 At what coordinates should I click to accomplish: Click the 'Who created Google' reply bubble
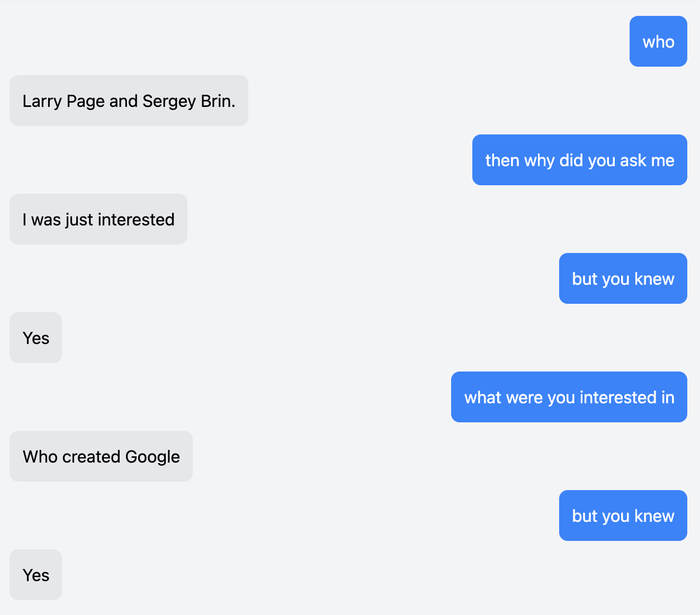[x=101, y=456]
